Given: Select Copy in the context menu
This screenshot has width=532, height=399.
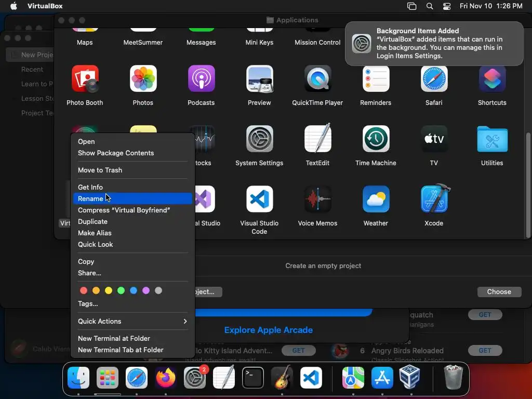Looking at the screenshot, I should tap(132, 262).
